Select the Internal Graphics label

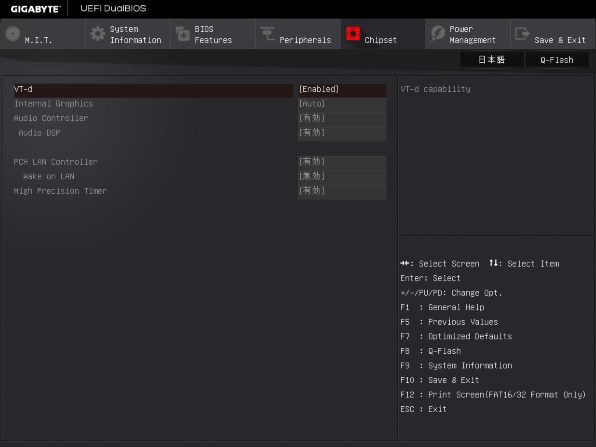click(54, 104)
